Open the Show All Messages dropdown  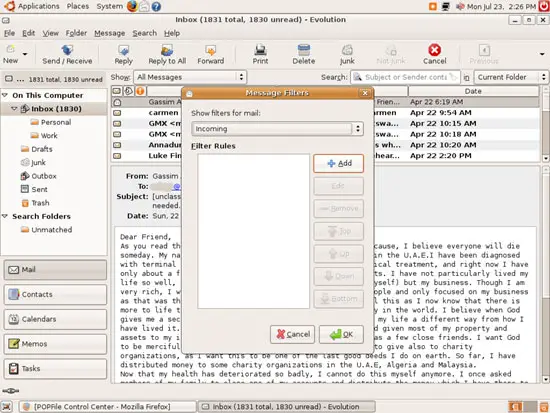(190, 77)
